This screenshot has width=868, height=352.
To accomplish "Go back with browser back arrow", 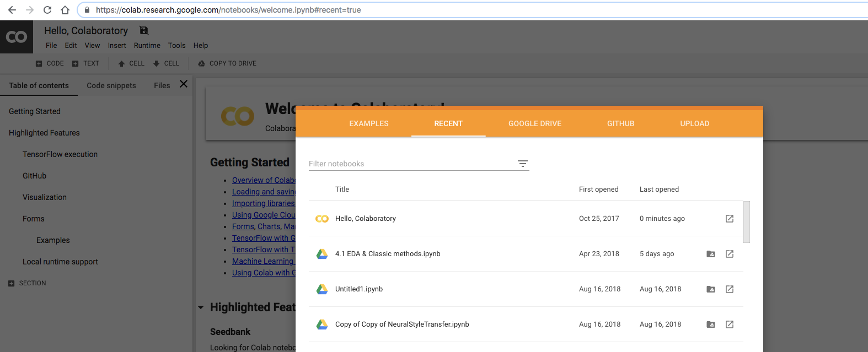I will point(12,10).
